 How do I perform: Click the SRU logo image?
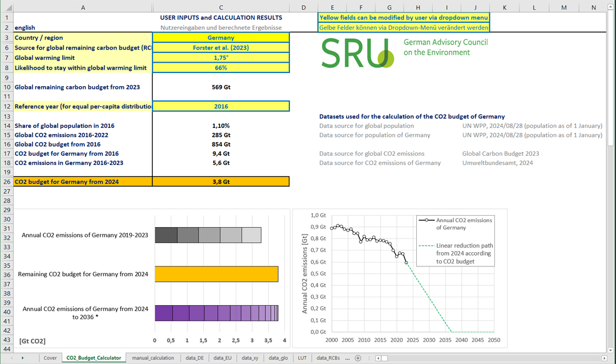coord(357,53)
